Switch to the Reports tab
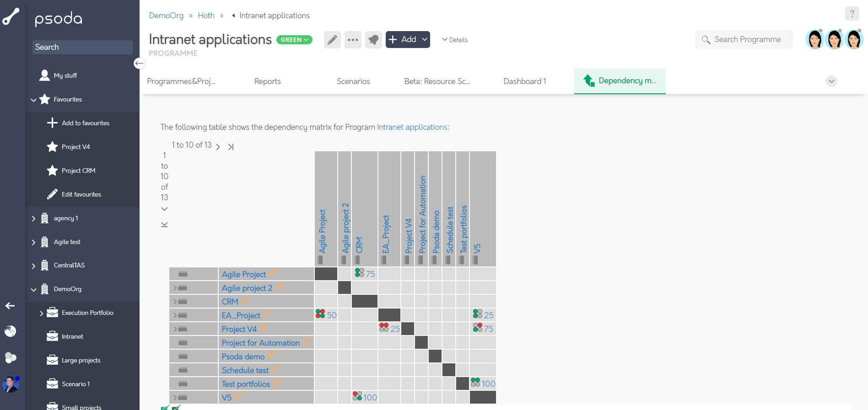Image resolution: width=868 pixels, height=410 pixels. pos(267,81)
